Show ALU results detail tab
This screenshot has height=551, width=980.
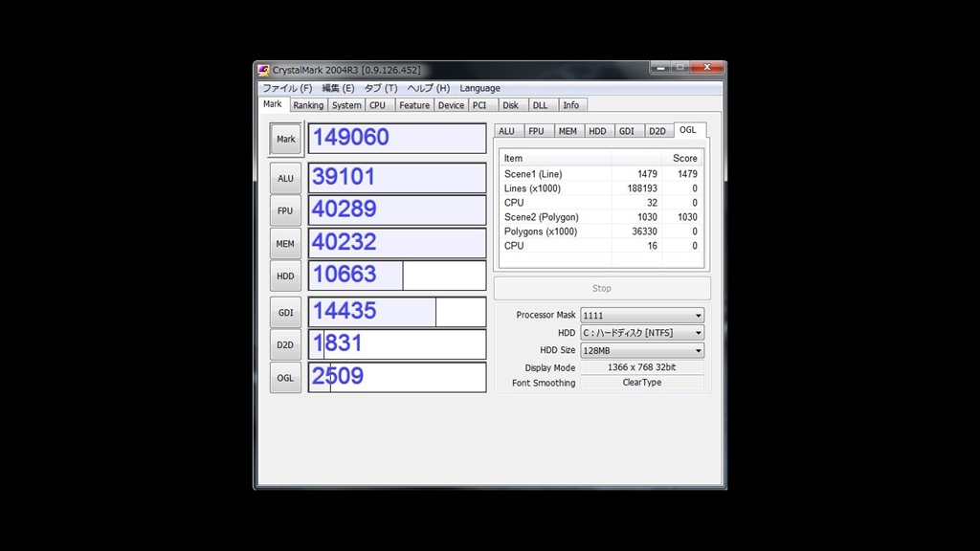click(x=507, y=131)
